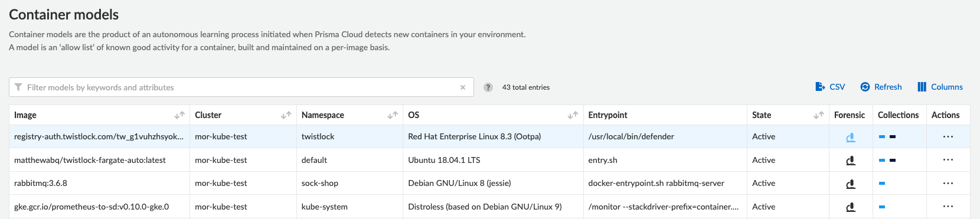
Task: Select image gke.gcr.io/prometheus-to-sd:v0.10.0-gke.0
Action: (x=92, y=207)
